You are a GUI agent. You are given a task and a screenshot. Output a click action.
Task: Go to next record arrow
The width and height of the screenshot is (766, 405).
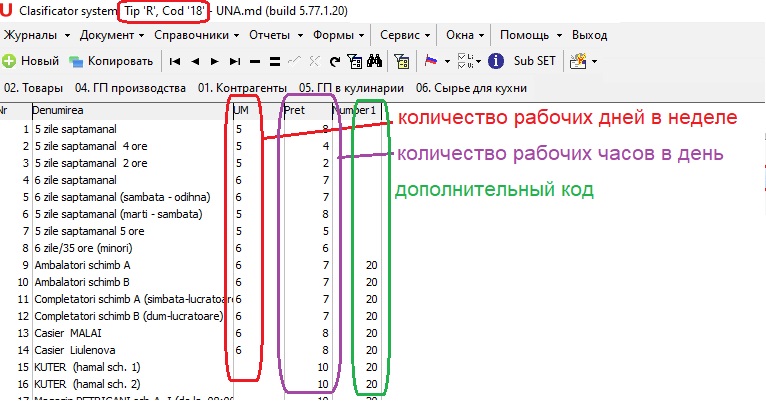(214, 62)
